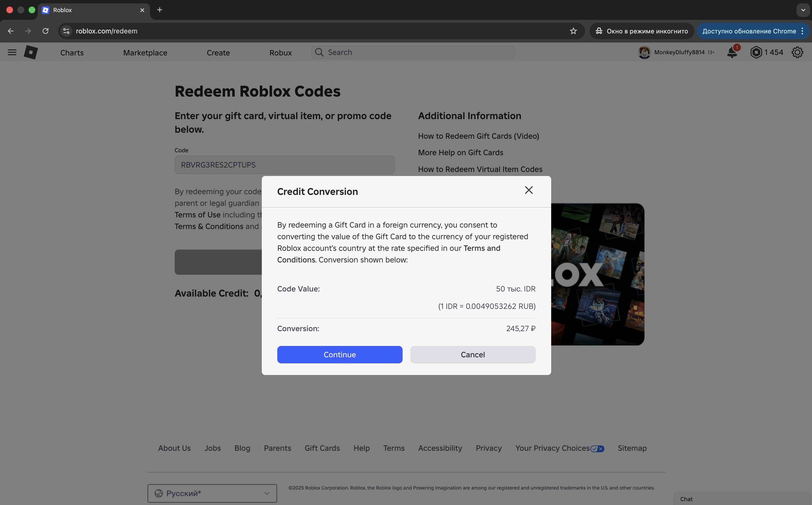
Task: Open Accessibility footer link
Action: pyautogui.click(x=440, y=448)
